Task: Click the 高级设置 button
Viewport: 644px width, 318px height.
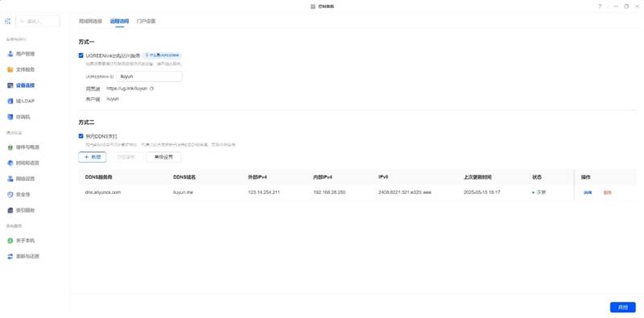Action: pos(163,157)
